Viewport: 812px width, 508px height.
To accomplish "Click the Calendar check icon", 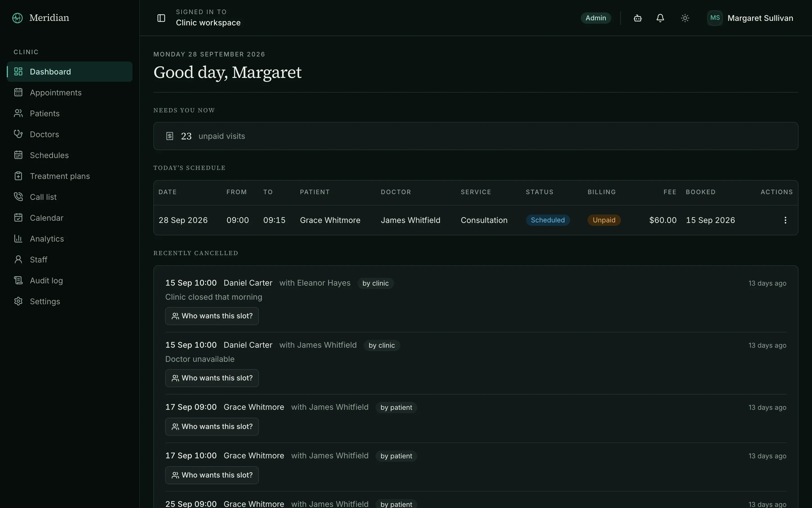I will tap(18, 218).
